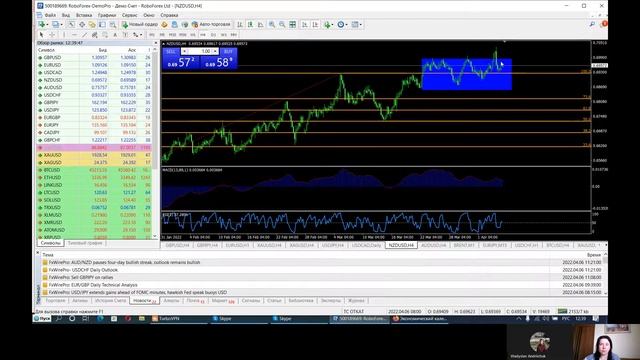Select the text label tool

(125, 35)
